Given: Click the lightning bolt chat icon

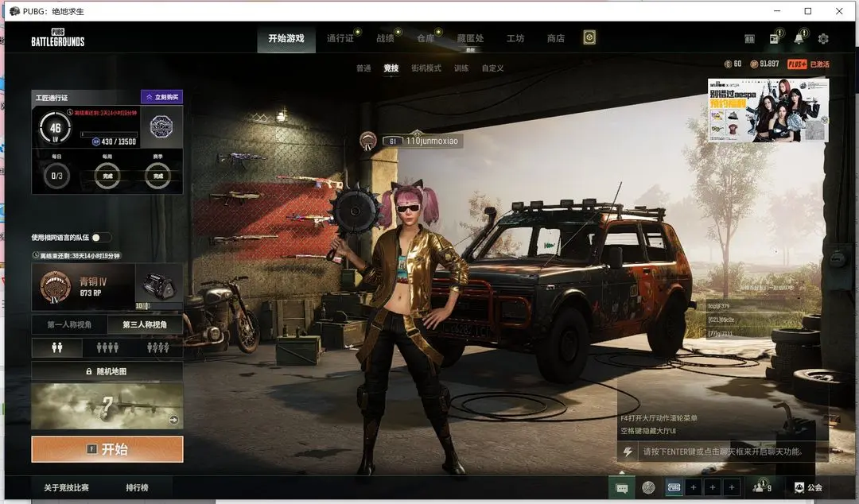Looking at the screenshot, I should pyautogui.click(x=628, y=452).
